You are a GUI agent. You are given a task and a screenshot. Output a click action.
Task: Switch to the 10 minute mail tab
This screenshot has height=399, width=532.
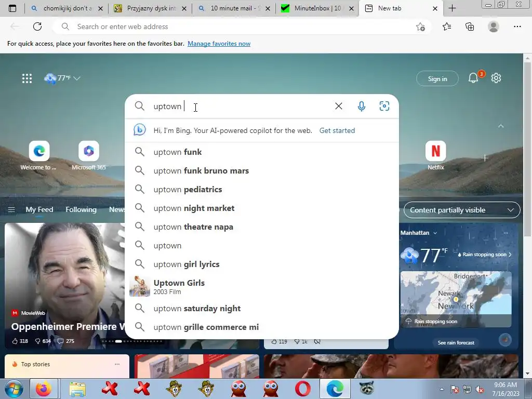tap(234, 8)
